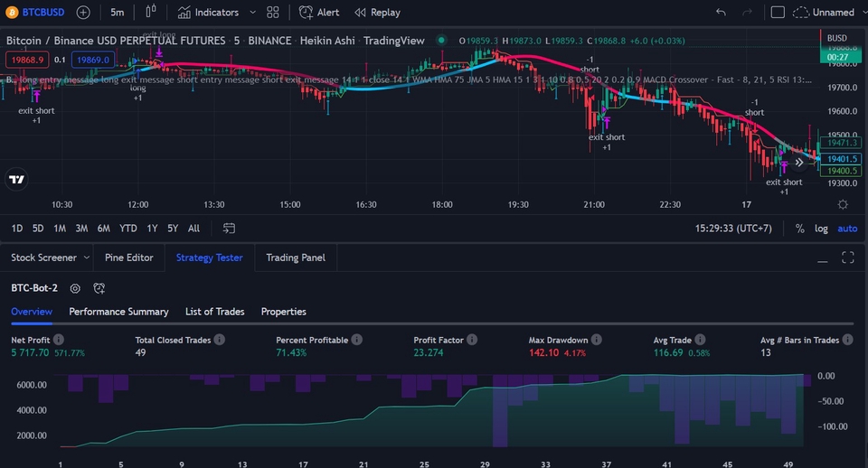Set chart range to All
Image resolution: width=868 pixels, height=468 pixels.
[193, 229]
